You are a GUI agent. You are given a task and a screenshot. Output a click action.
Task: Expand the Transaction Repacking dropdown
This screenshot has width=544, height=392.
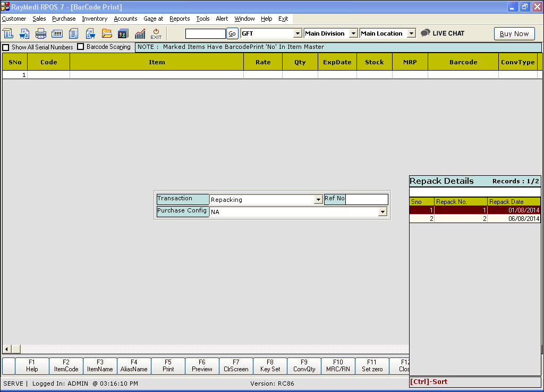pos(318,200)
